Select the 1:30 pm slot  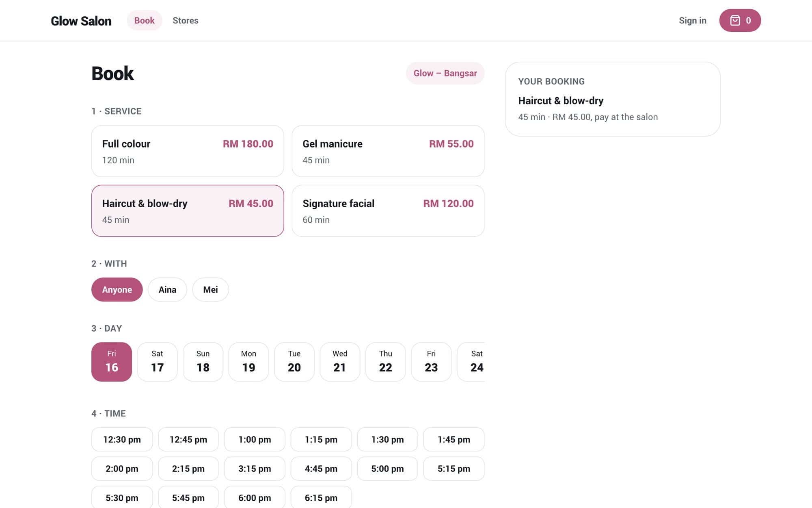pyautogui.click(x=387, y=439)
